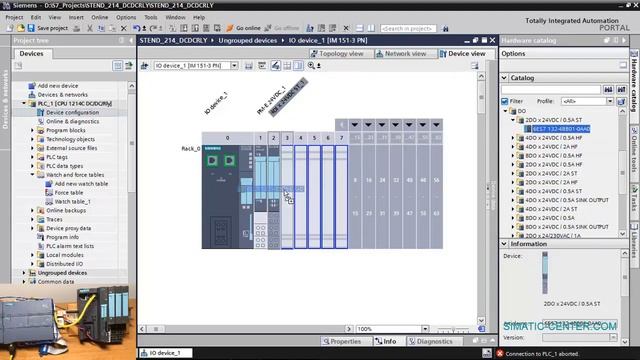Click the Redo arrow icon
This screenshot has height=360, width=640.
pyautogui.click(x=153, y=28)
